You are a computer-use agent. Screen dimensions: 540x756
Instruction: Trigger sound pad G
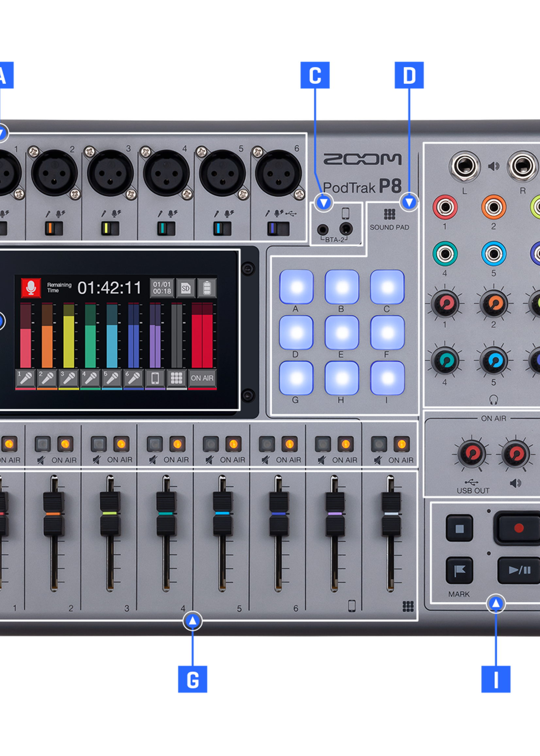click(296, 378)
